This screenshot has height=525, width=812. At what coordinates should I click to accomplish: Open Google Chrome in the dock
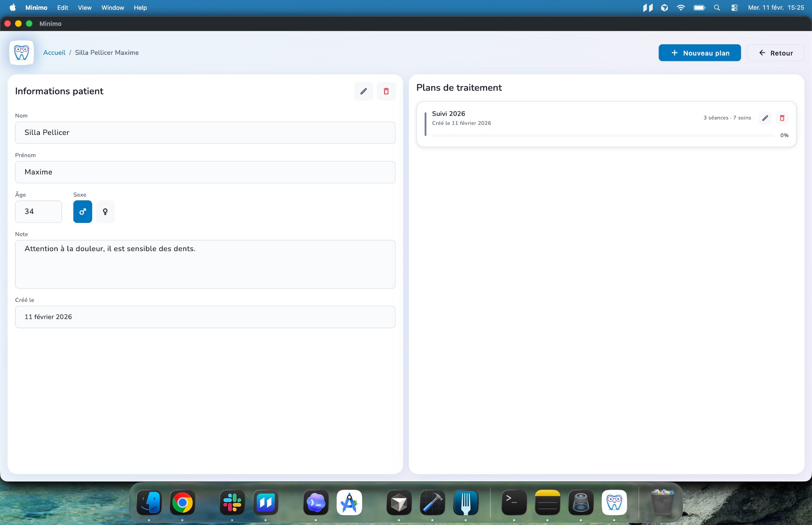182,503
